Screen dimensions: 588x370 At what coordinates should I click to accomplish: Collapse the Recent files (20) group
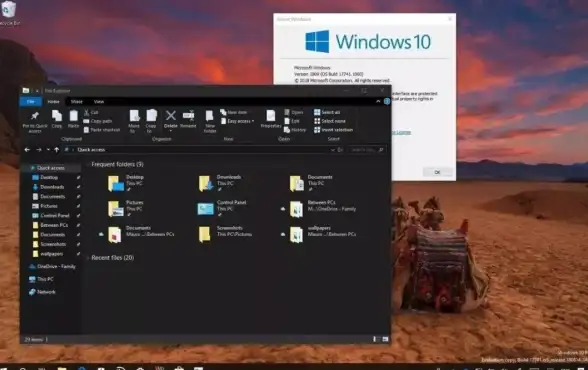(88, 258)
